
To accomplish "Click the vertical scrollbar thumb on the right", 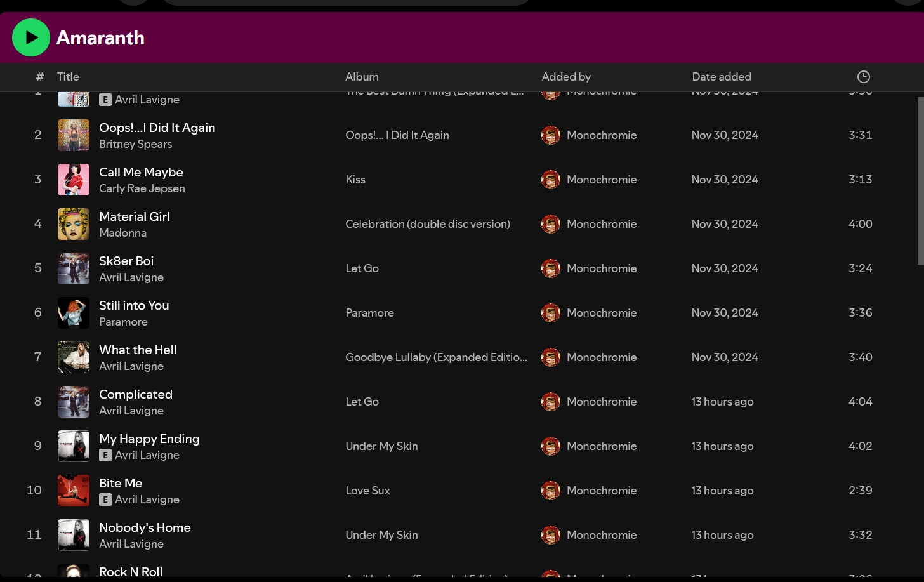I will pos(920,181).
